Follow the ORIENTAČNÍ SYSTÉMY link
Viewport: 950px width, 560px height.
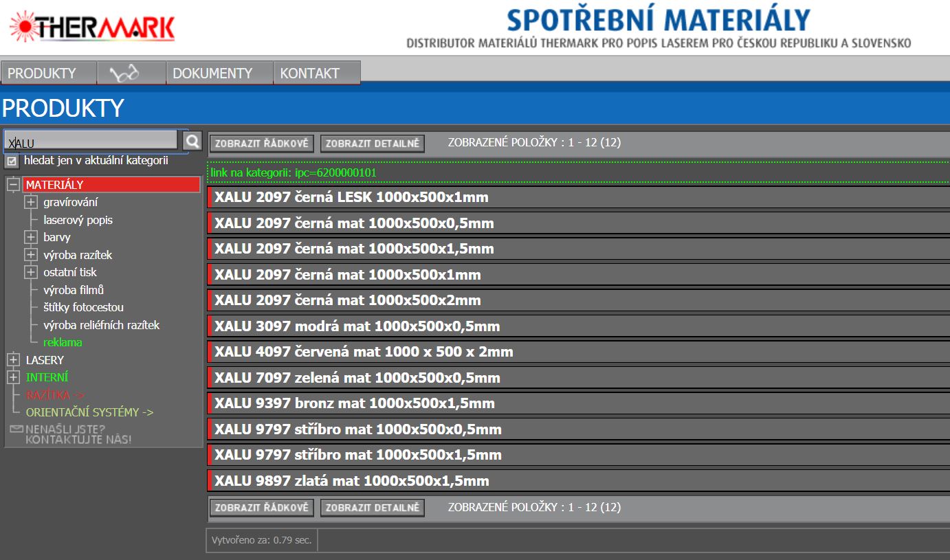pyautogui.click(x=89, y=412)
